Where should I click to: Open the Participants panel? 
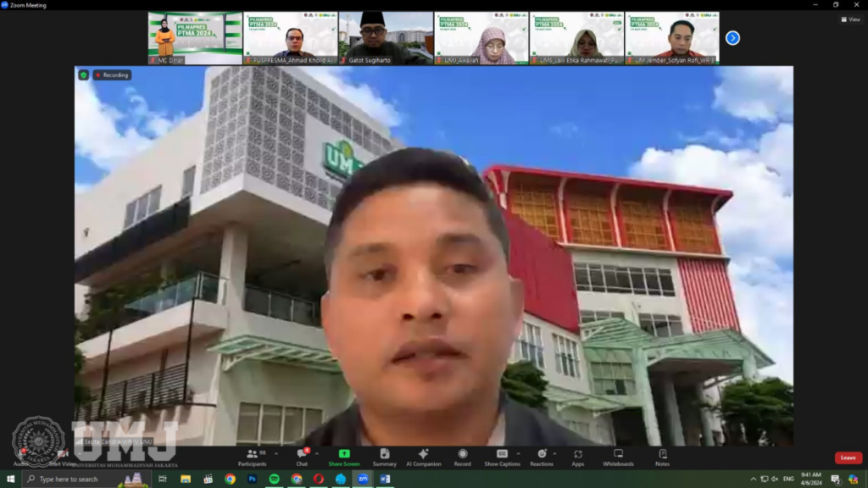[253, 457]
